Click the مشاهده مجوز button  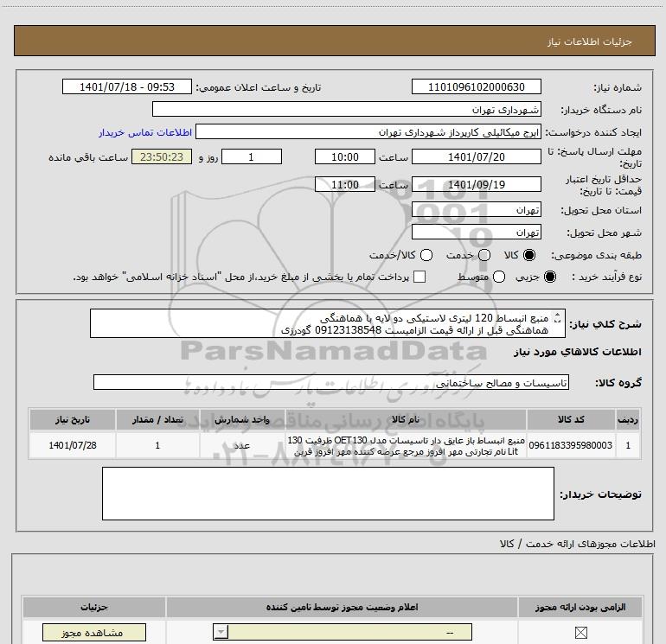point(94,633)
